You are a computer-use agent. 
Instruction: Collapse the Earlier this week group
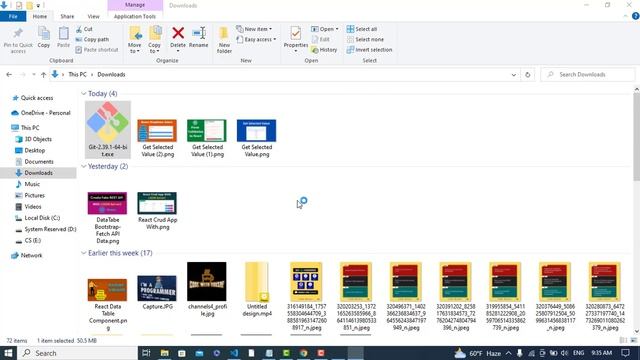point(84,253)
